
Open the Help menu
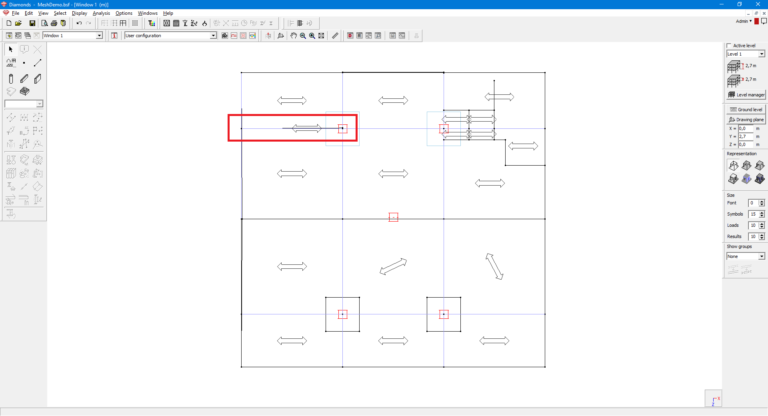tap(168, 13)
